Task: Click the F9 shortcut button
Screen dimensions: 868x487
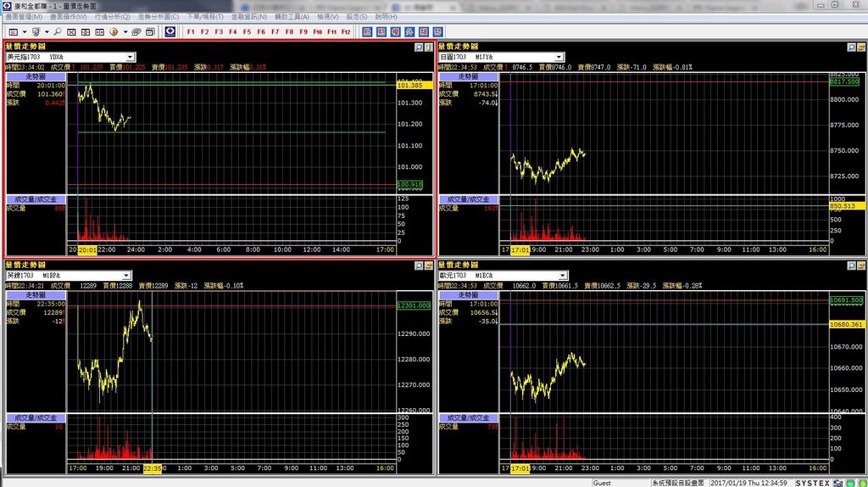Action: click(303, 32)
